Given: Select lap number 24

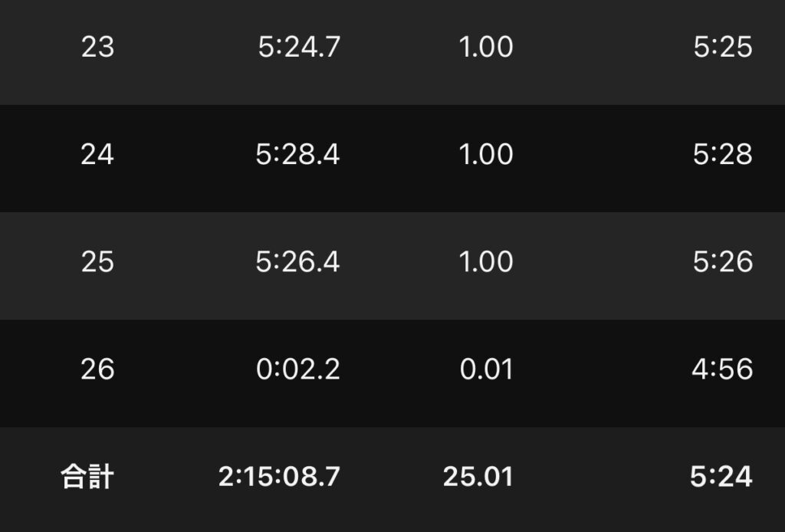Looking at the screenshot, I should tap(97, 155).
